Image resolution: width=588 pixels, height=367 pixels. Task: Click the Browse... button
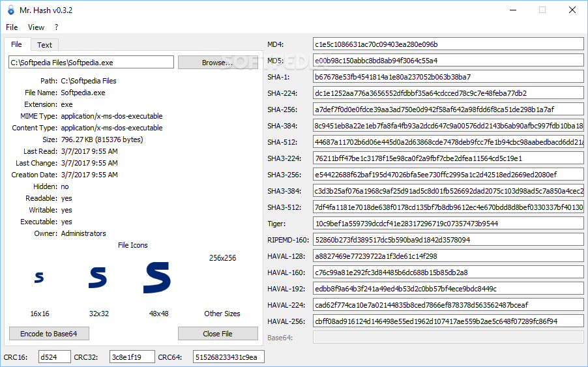pos(218,63)
